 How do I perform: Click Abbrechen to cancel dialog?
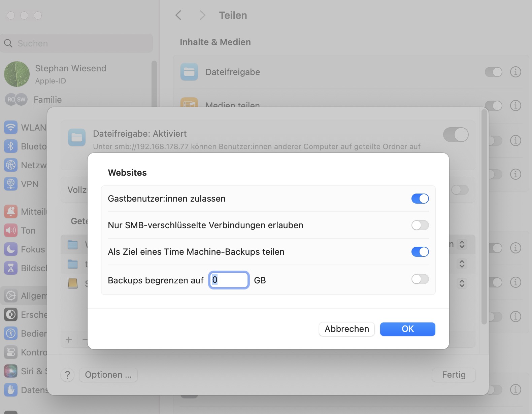click(x=346, y=329)
